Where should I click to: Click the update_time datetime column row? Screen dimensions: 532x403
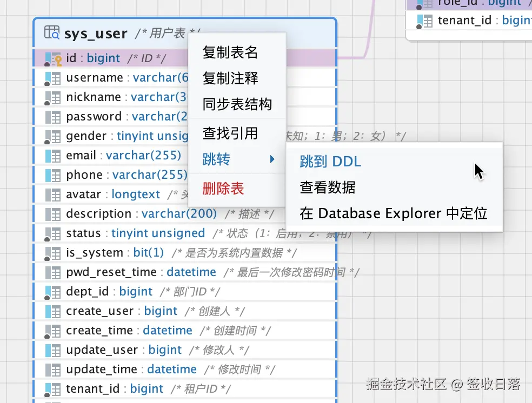(x=185, y=370)
